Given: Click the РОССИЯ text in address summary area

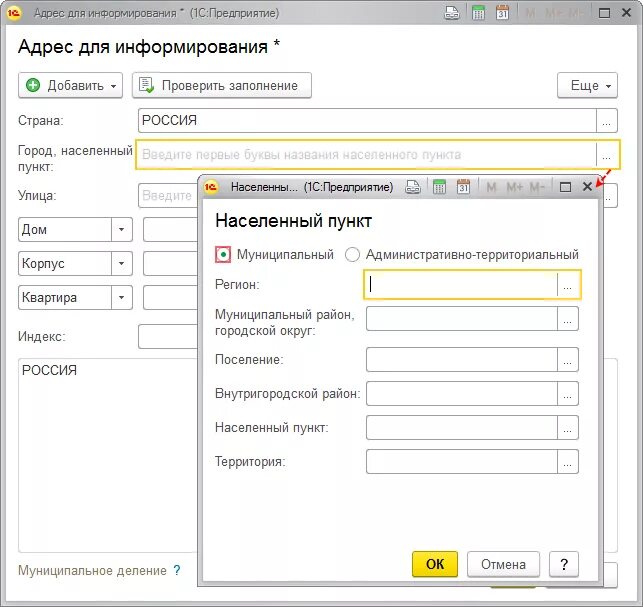Looking at the screenshot, I should point(49,370).
